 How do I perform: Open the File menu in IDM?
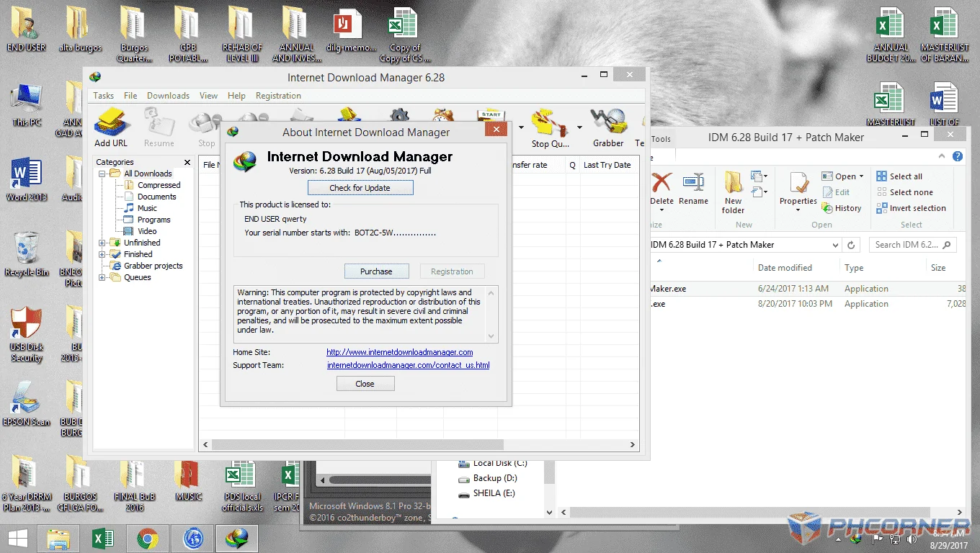(x=130, y=96)
